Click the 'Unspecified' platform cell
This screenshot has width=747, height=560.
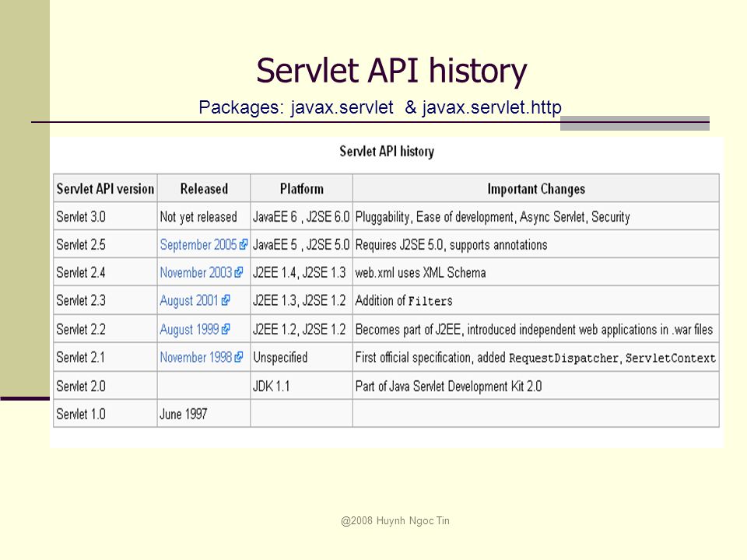click(x=302, y=357)
